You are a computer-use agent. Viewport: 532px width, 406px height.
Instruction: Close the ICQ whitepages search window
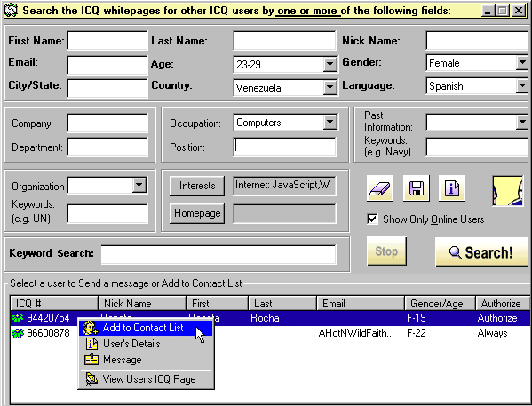pyautogui.click(x=519, y=11)
